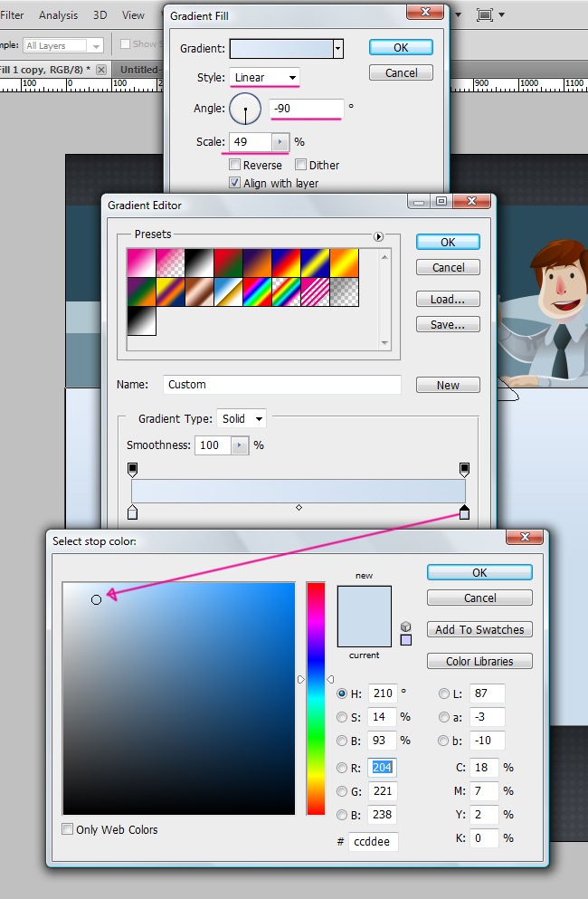Click the web-safe color cube warning icon

pyautogui.click(x=406, y=626)
